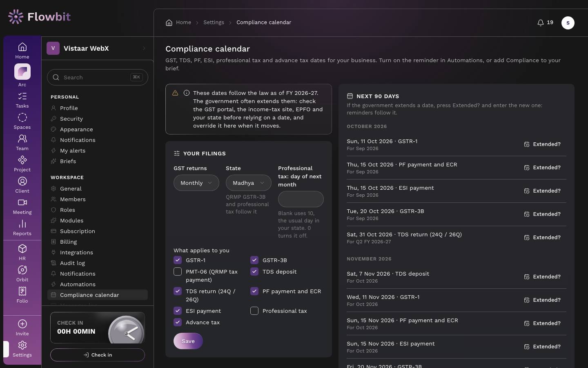Toggle the Advance tax checkbox
The height and width of the screenshot is (368, 588).
click(178, 322)
